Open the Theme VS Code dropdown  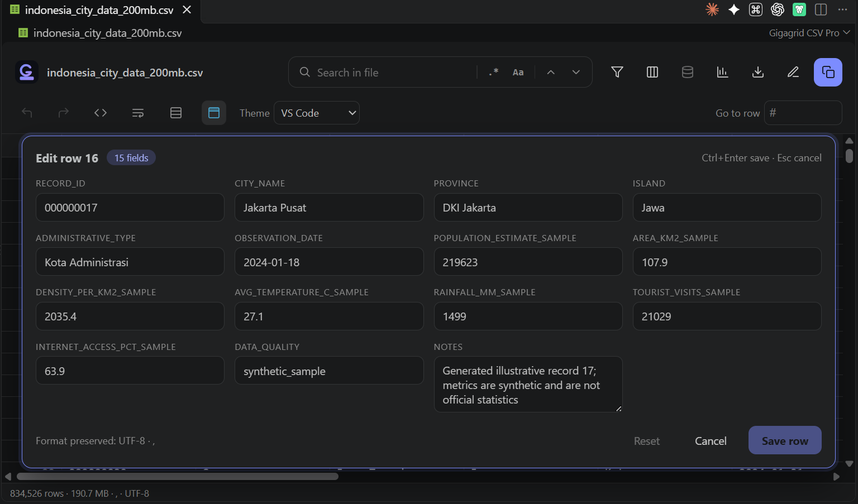[x=317, y=113]
